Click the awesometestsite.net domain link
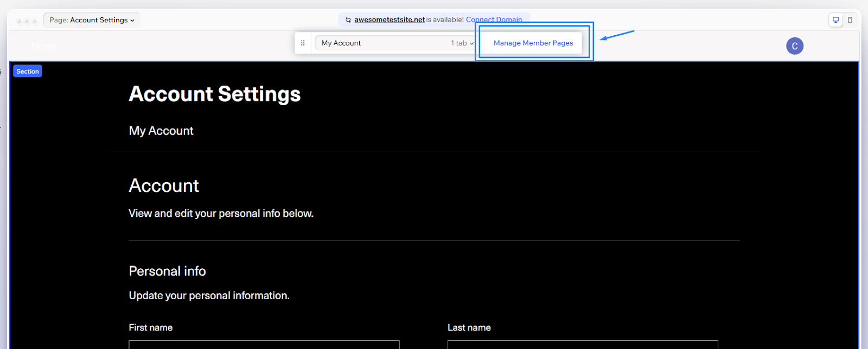This screenshot has width=868, height=349. pos(390,20)
